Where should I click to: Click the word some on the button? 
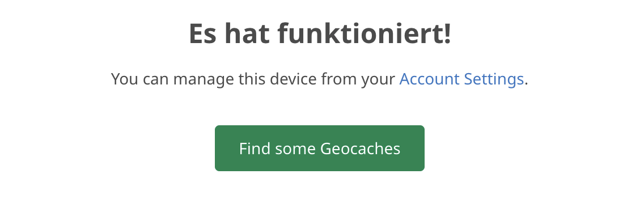coord(295,149)
